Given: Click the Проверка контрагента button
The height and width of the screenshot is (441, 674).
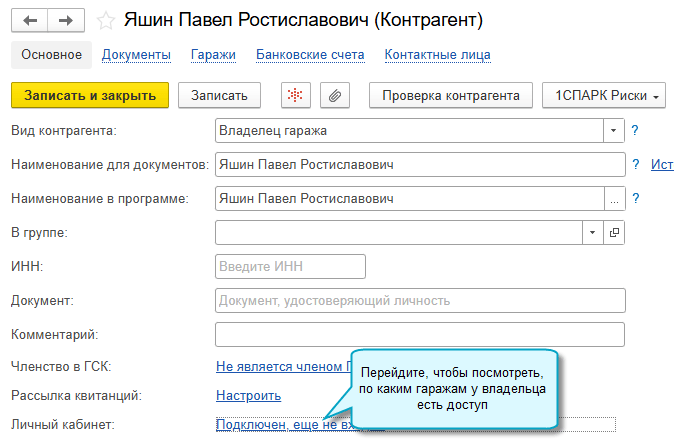Looking at the screenshot, I should tap(450, 95).
